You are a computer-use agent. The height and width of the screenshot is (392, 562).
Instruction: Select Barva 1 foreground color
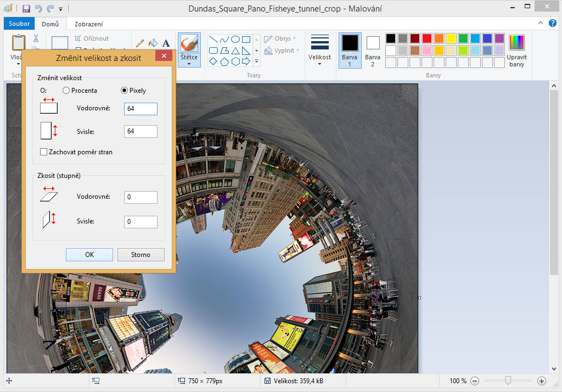tap(350, 50)
